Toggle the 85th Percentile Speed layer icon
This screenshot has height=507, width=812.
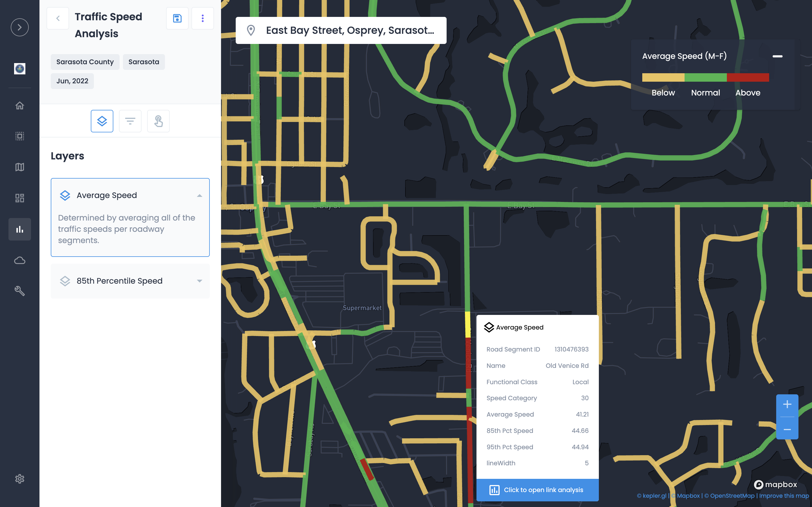click(65, 281)
